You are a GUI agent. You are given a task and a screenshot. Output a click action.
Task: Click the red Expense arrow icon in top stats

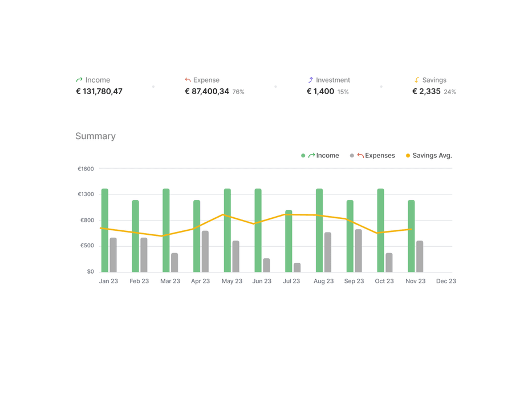click(x=188, y=80)
